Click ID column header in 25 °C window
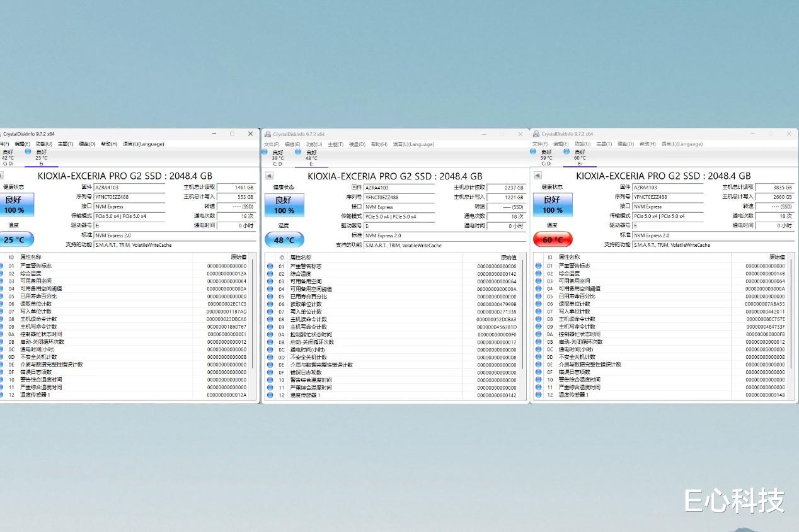 (x=11, y=257)
